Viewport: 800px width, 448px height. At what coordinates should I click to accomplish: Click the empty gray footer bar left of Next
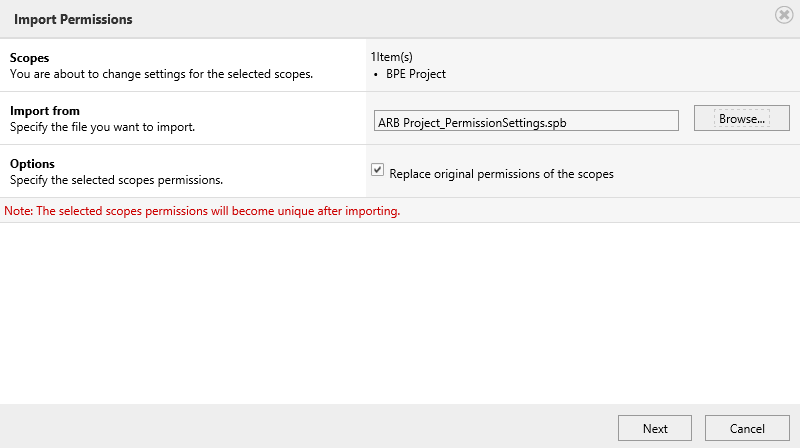[306, 427]
